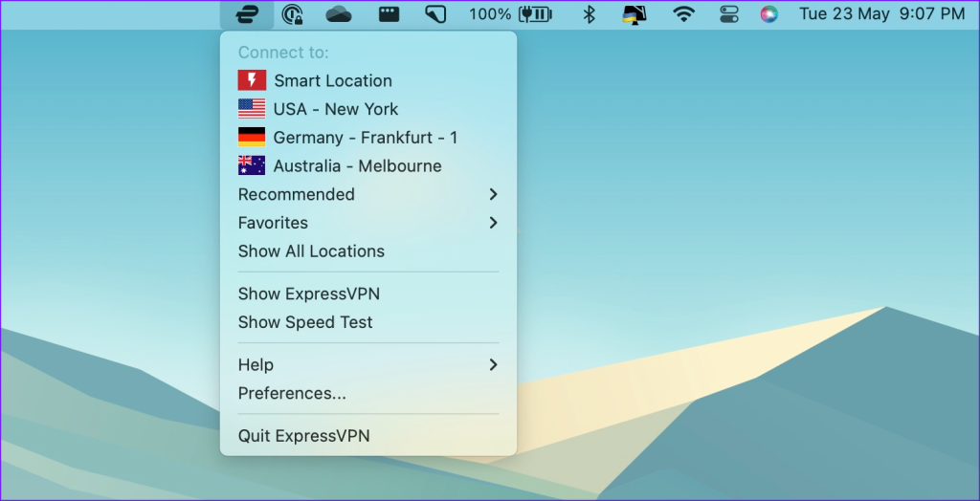Click the Germany flag icon
980x501 pixels.
coord(252,138)
